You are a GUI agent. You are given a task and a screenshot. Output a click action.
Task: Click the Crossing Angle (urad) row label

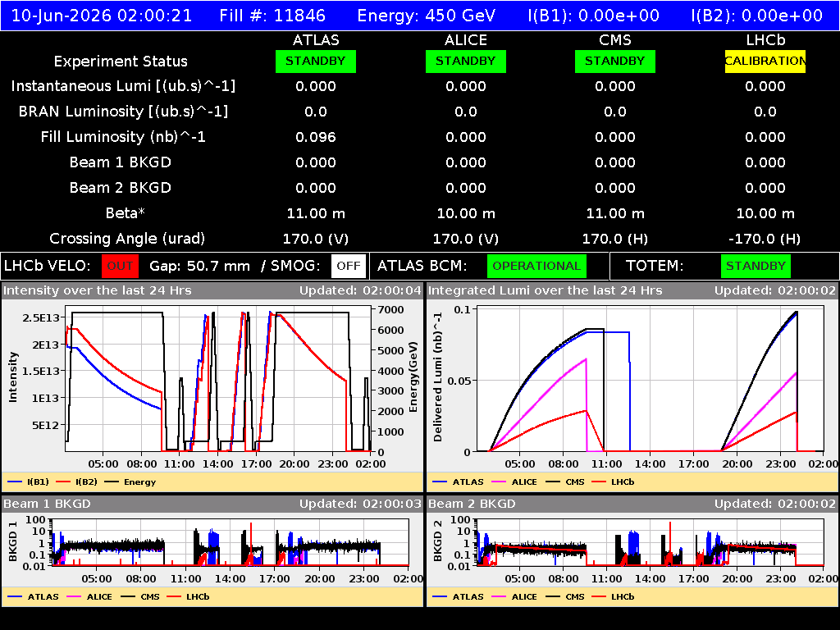[127, 239]
